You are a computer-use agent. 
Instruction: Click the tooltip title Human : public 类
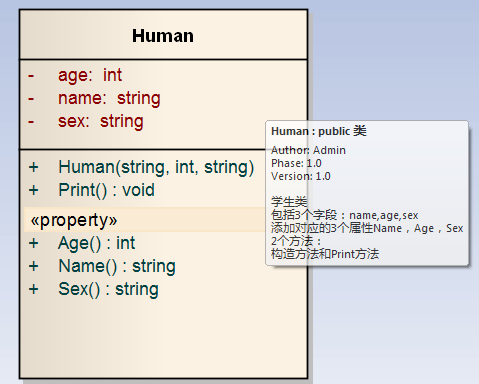click(319, 131)
